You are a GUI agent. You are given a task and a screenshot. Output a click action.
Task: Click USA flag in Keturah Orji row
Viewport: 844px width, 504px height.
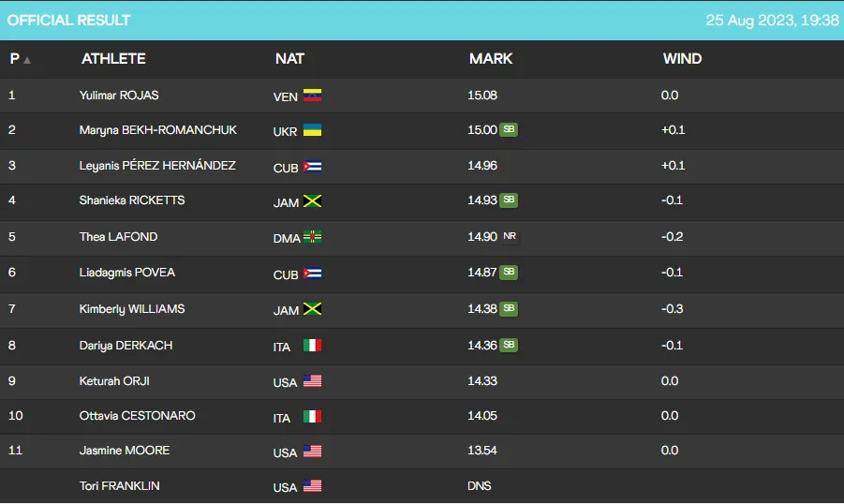[x=312, y=381]
